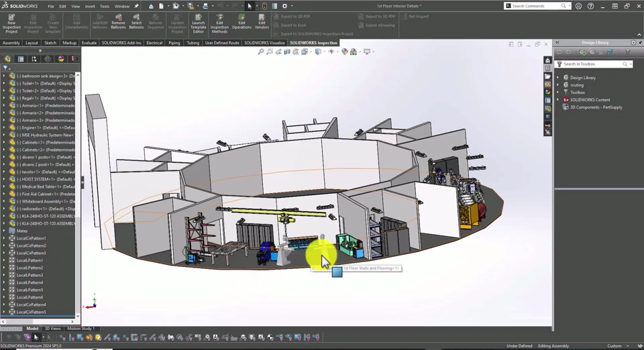Toggle the Design Library pane pin

coord(640,42)
